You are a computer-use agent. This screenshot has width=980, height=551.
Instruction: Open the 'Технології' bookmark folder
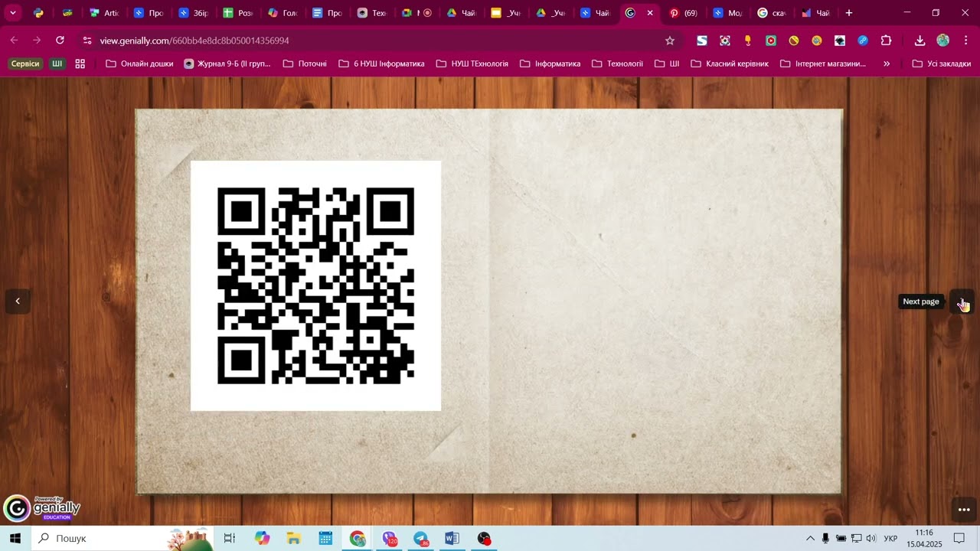pyautogui.click(x=618, y=64)
